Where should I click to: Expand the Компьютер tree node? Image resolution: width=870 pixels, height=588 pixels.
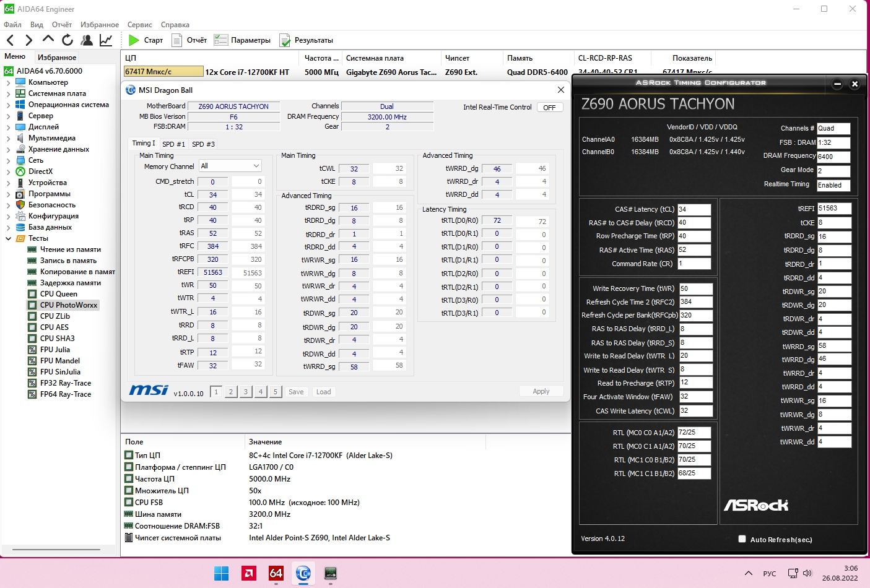8,82
